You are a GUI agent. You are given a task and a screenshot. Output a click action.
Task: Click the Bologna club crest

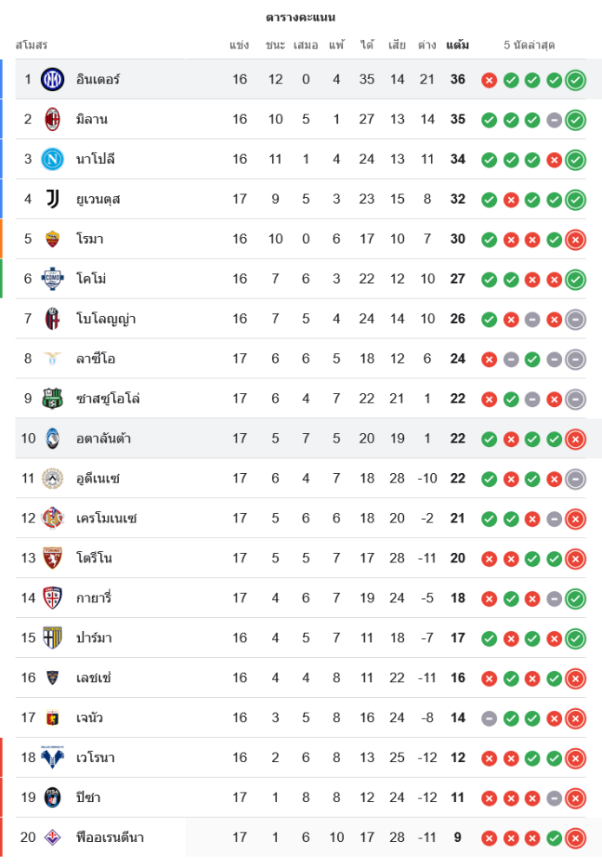coord(53,319)
